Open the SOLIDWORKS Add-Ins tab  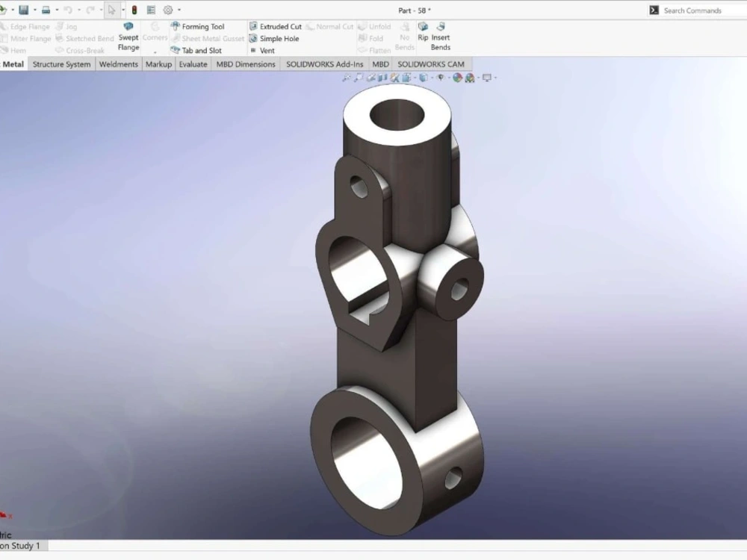(324, 63)
